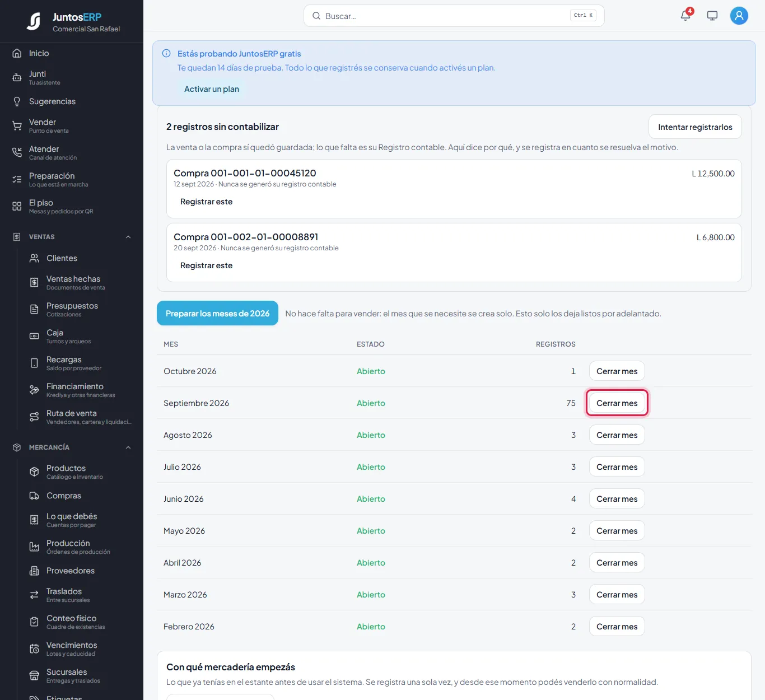
Task: Click the Sugerencias lightbulb icon
Action: coord(17,101)
